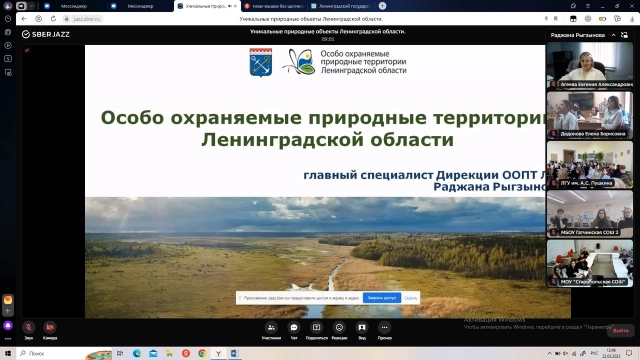Viewport: 640px width, 360px height.
Task: Switch to the second Мессенджер browser tab
Action: pos(140,6)
